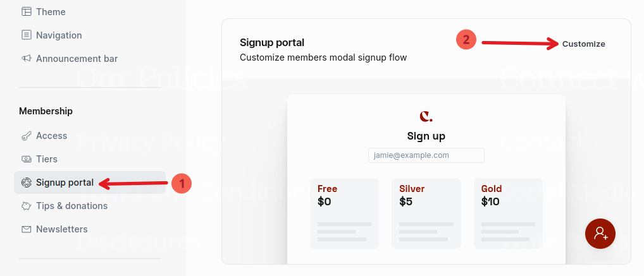Click the piggy bank icon for Tips & donations

click(x=26, y=206)
